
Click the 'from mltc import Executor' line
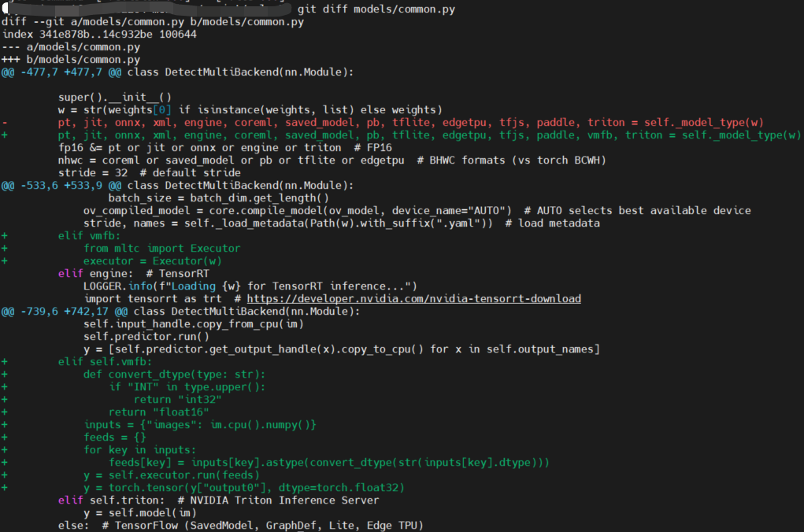pos(161,249)
